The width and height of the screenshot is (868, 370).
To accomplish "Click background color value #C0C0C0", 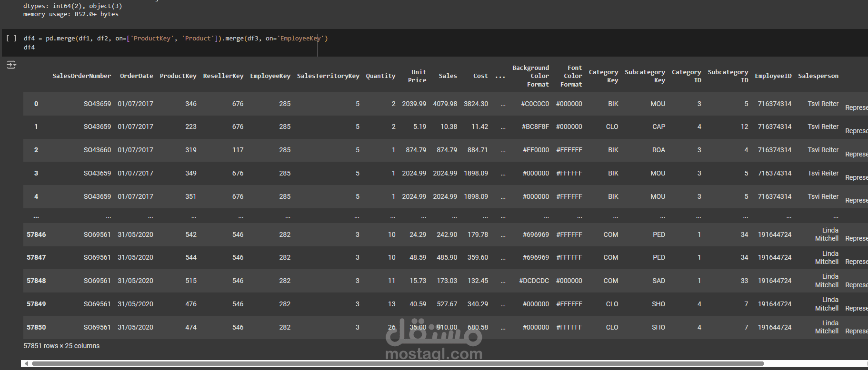I will point(535,104).
